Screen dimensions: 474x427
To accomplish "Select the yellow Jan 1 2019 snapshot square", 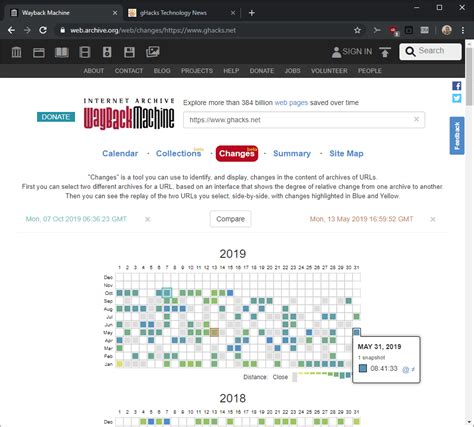I will coord(119,364).
